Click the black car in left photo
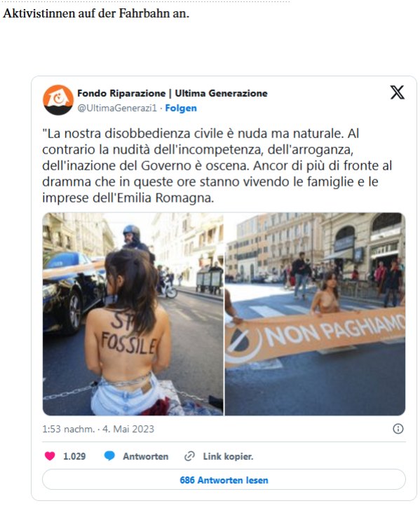 (x=73, y=293)
